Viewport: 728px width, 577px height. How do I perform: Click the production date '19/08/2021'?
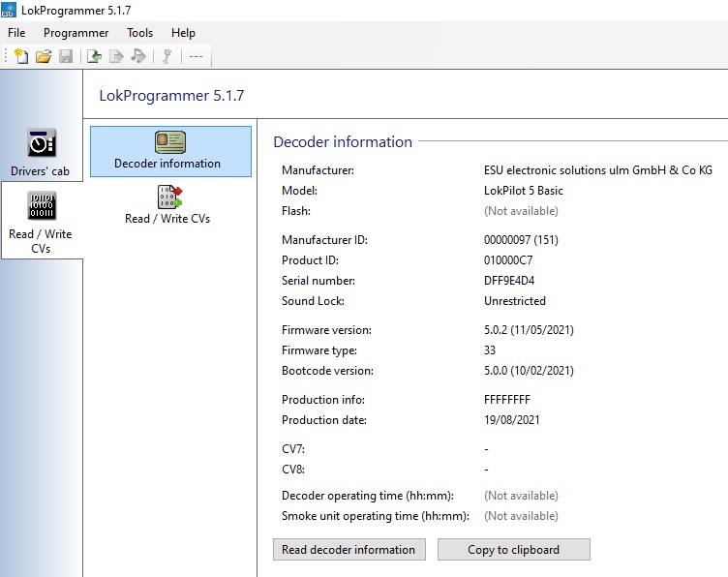click(512, 420)
